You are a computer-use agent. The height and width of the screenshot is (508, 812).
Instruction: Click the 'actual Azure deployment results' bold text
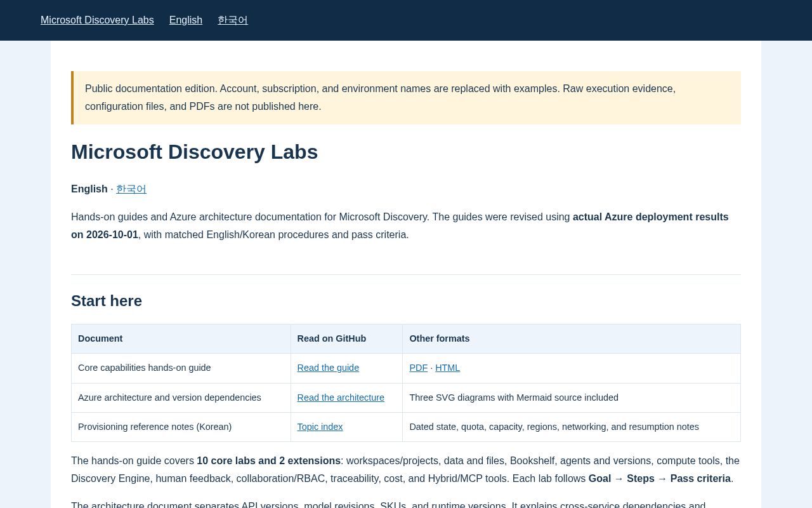coord(651,217)
